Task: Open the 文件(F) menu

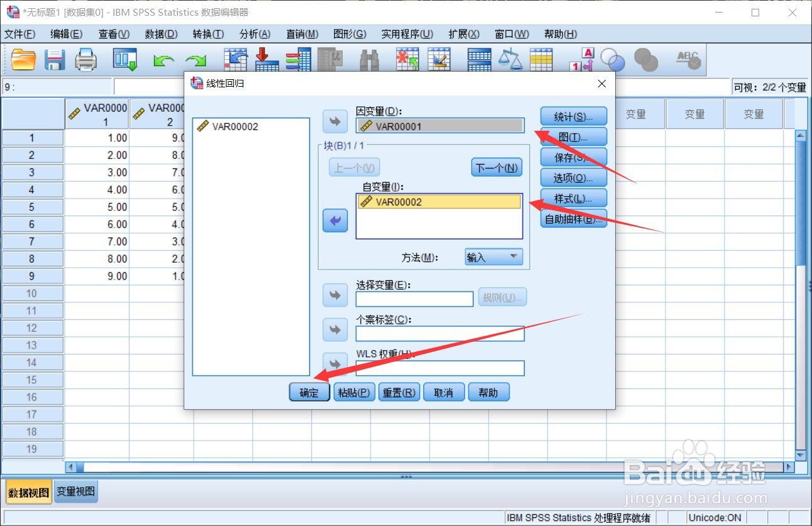Action: (19, 34)
